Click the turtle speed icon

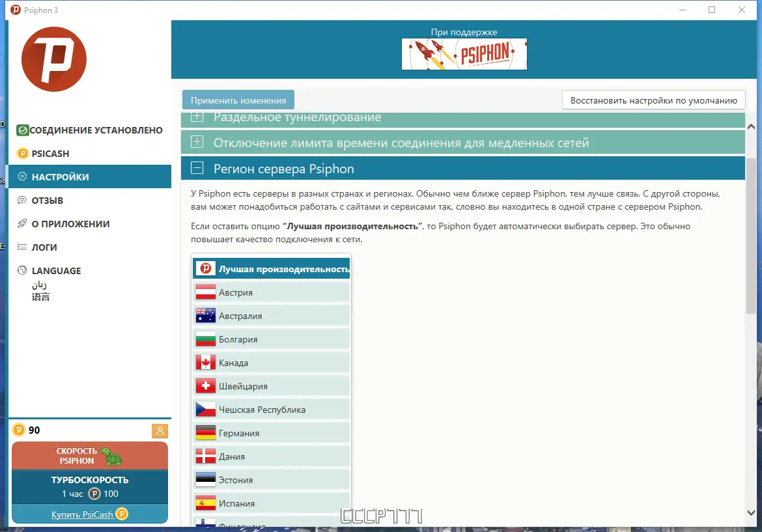click(111, 456)
